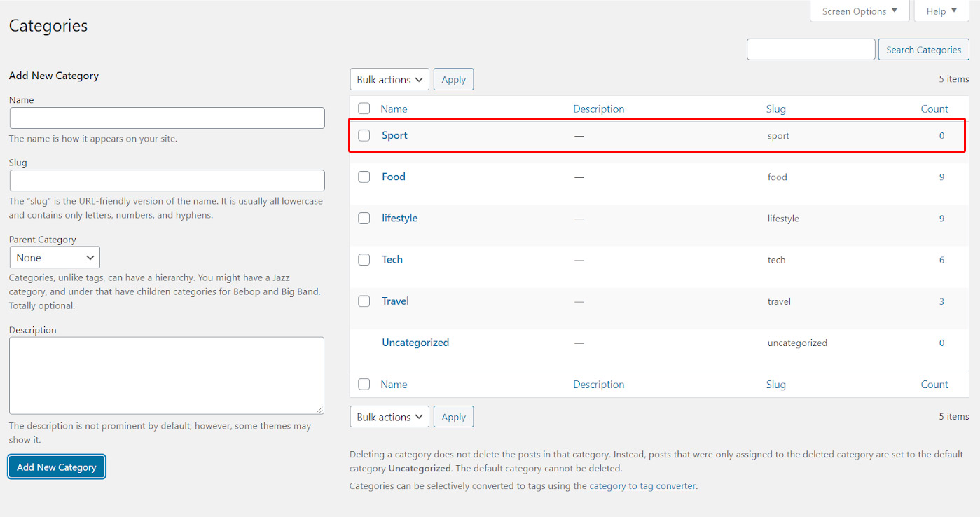Click the search categories text box
The image size is (980, 517).
[810, 50]
